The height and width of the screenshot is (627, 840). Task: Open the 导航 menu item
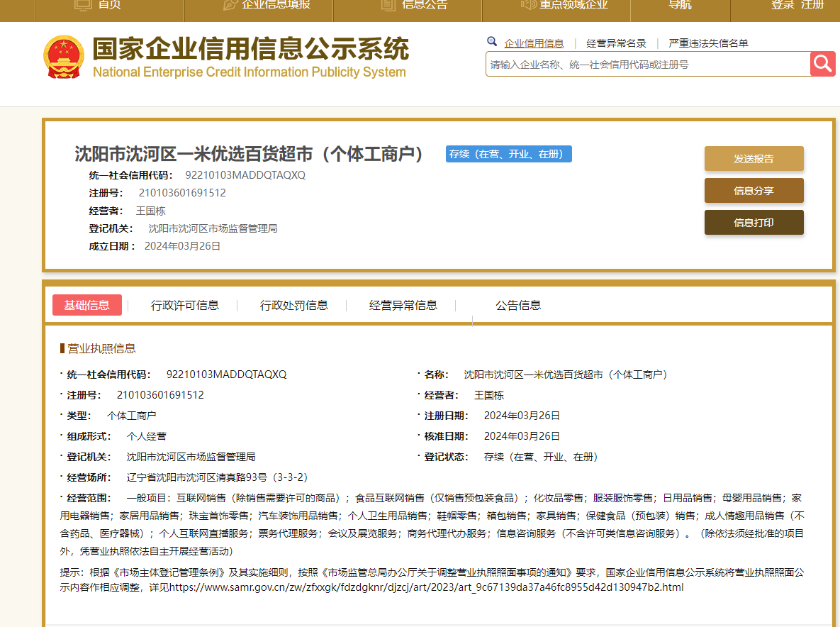[680, 4]
